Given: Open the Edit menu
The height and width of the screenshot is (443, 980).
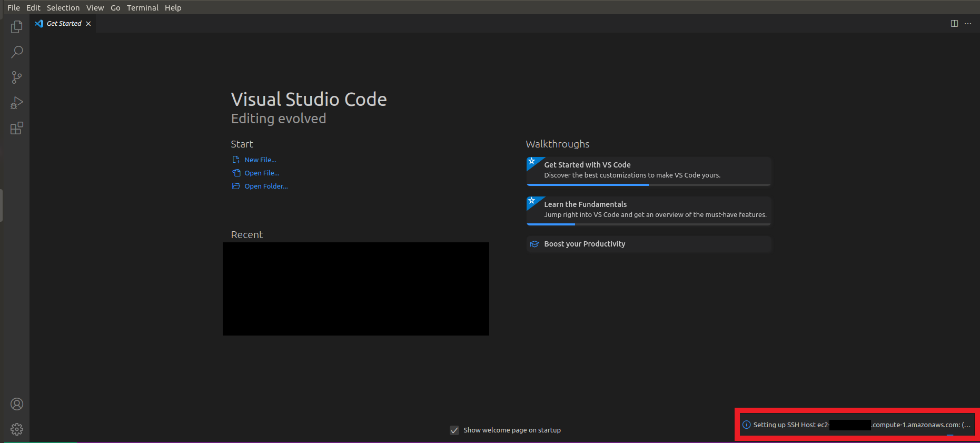Looking at the screenshot, I should tap(33, 8).
